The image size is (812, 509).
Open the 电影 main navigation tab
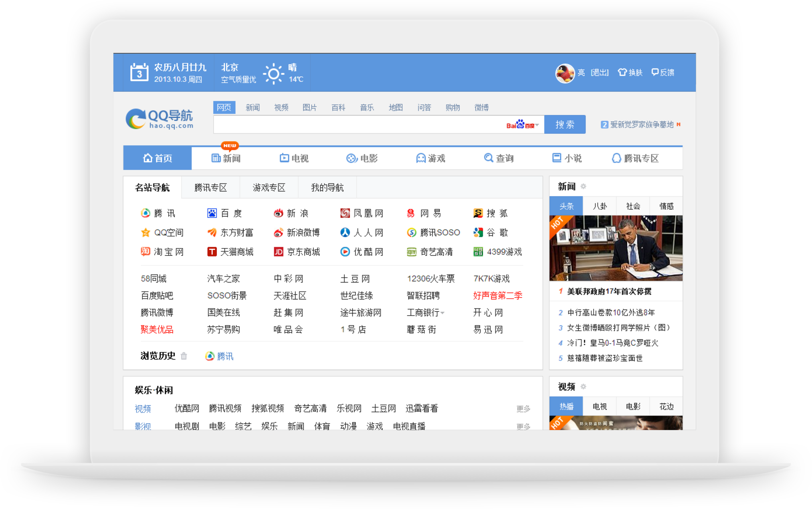(362, 158)
